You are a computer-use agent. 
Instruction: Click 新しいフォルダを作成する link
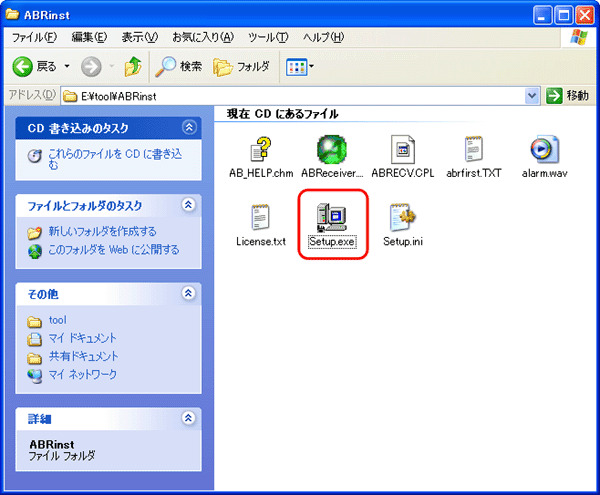point(102,232)
